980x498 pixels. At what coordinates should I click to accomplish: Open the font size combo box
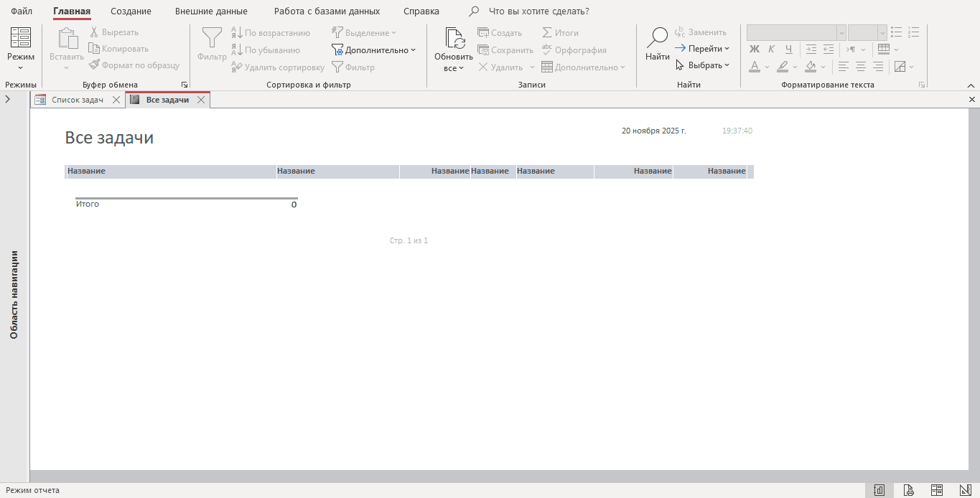tap(867, 33)
